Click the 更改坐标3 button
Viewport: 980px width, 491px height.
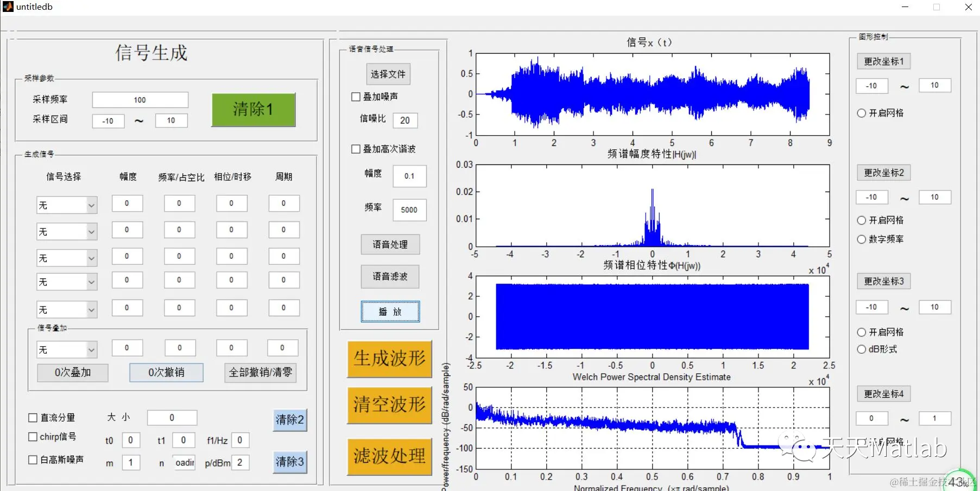(884, 281)
